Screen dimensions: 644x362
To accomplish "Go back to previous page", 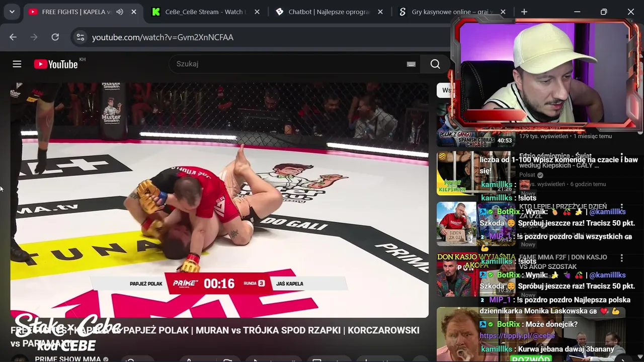I will (x=13, y=37).
